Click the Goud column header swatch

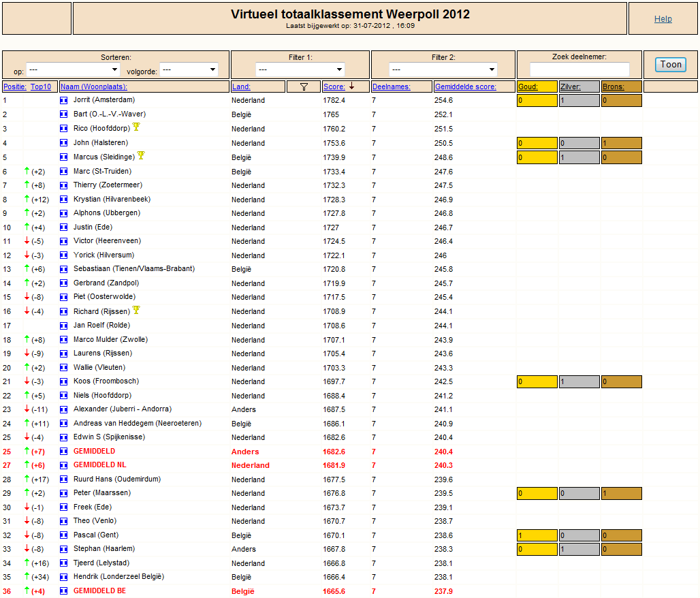[x=537, y=86]
